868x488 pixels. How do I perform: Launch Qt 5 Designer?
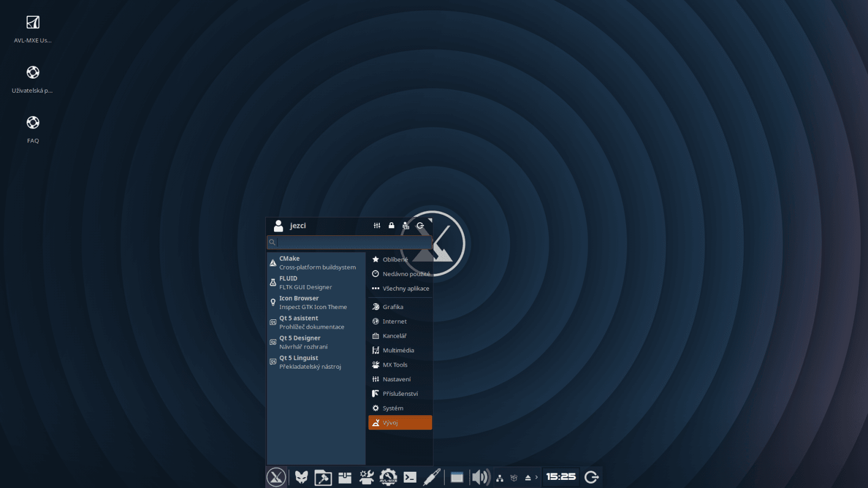point(300,342)
